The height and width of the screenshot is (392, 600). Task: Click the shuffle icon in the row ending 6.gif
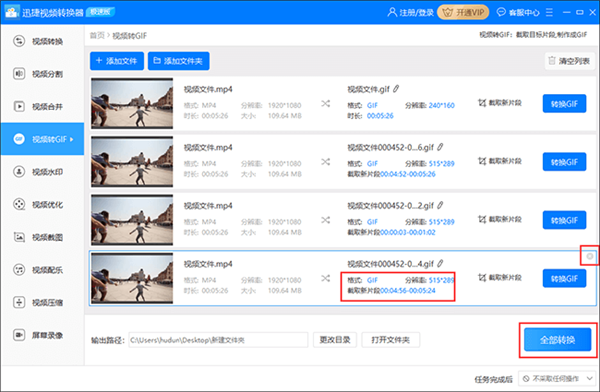point(325,162)
